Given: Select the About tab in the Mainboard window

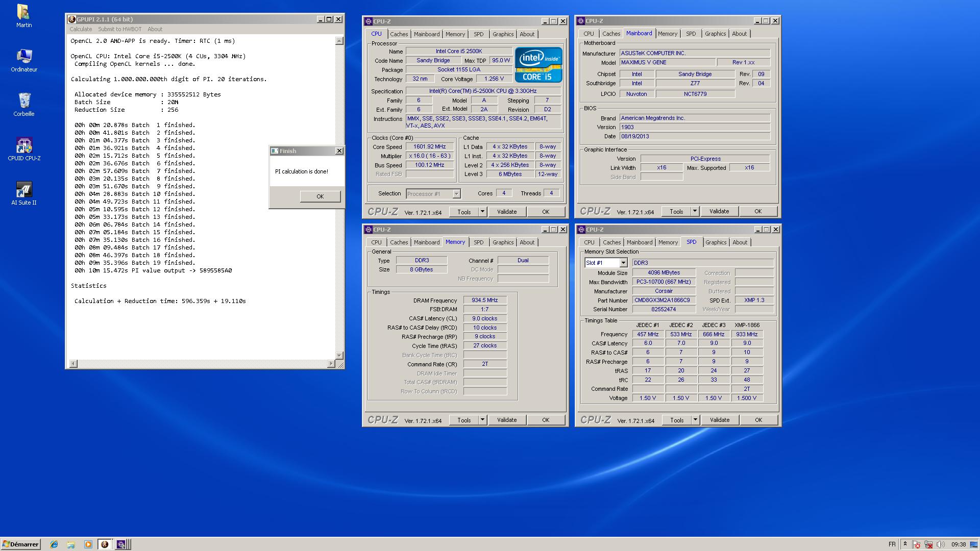Looking at the screenshot, I should click(739, 34).
